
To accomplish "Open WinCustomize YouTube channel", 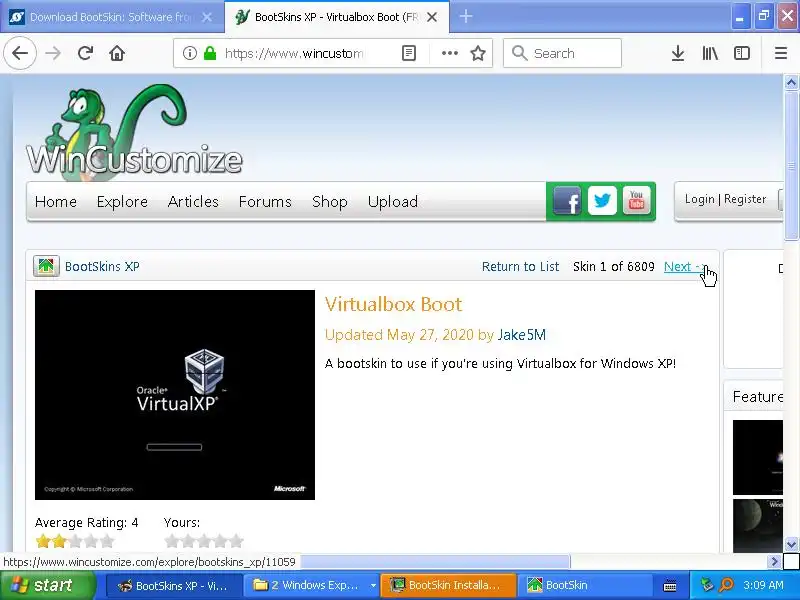I will coord(636,201).
